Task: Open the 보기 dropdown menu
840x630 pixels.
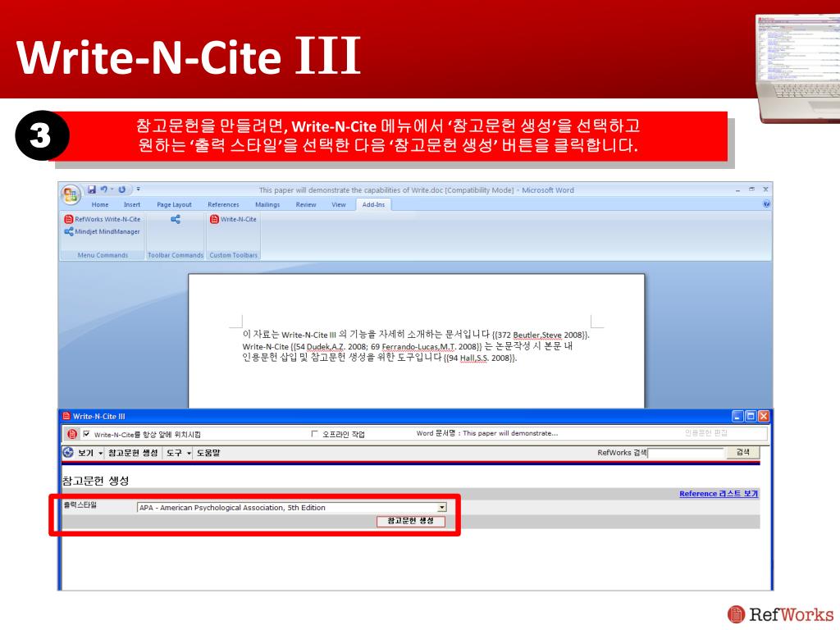Action: (89, 453)
